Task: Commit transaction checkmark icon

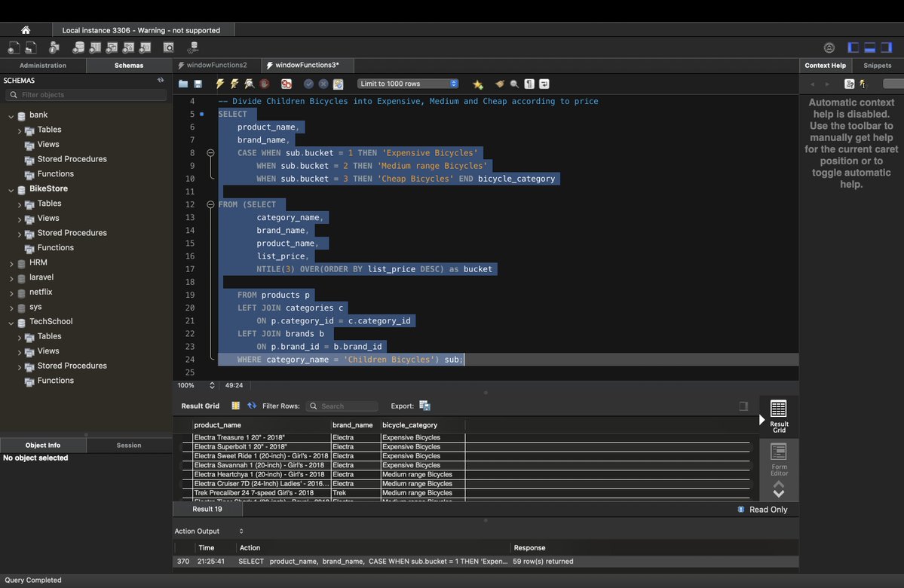Action: (309, 84)
